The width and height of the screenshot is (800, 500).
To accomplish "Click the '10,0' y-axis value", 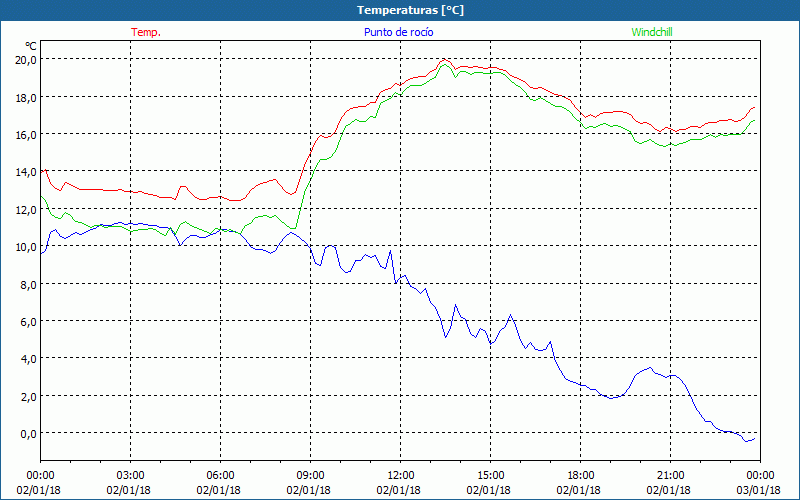I will pyautogui.click(x=26, y=246).
